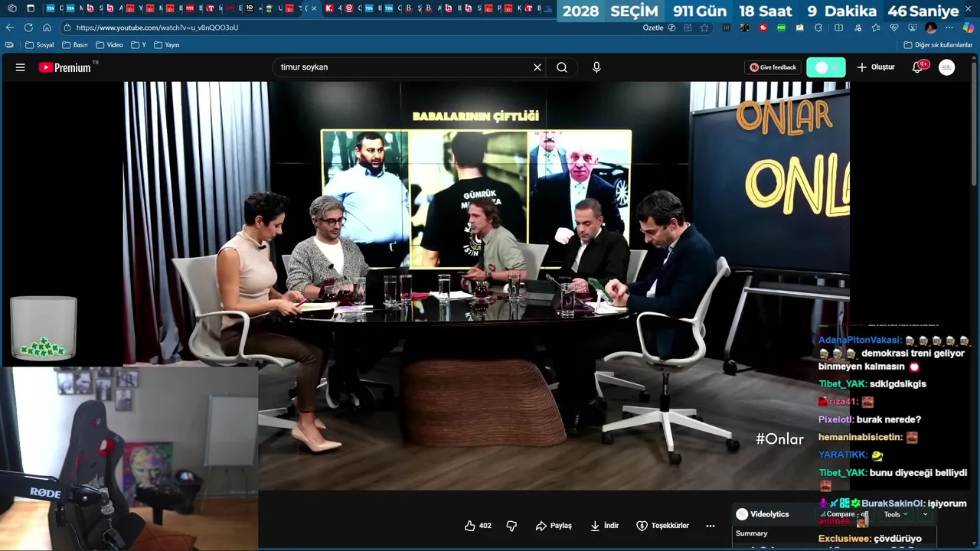Click the Exclusiwee username in chat

[844, 539]
